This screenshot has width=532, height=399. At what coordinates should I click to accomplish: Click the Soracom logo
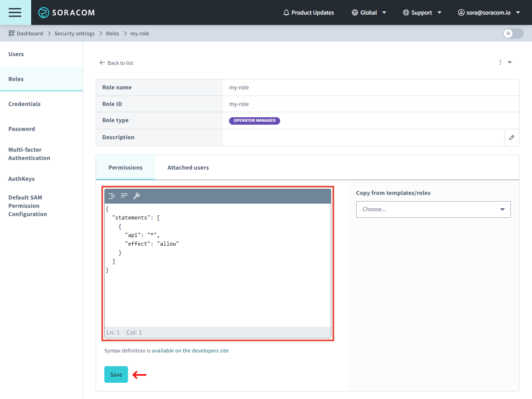(x=66, y=12)
